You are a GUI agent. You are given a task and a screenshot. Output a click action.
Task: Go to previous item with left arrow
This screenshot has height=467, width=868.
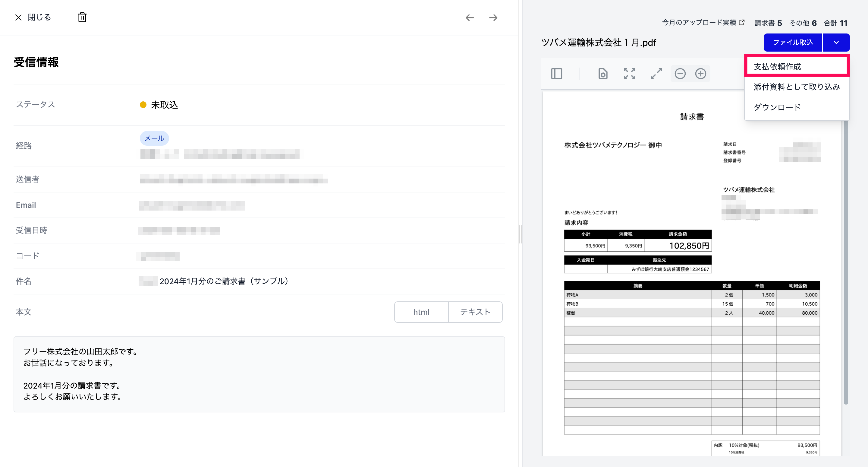click(x=470, y=17)
